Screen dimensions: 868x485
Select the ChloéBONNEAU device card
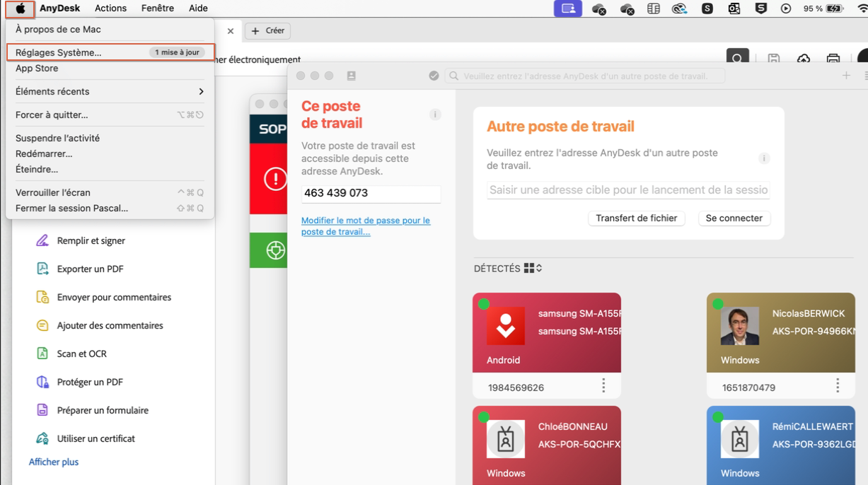(547, 445)
